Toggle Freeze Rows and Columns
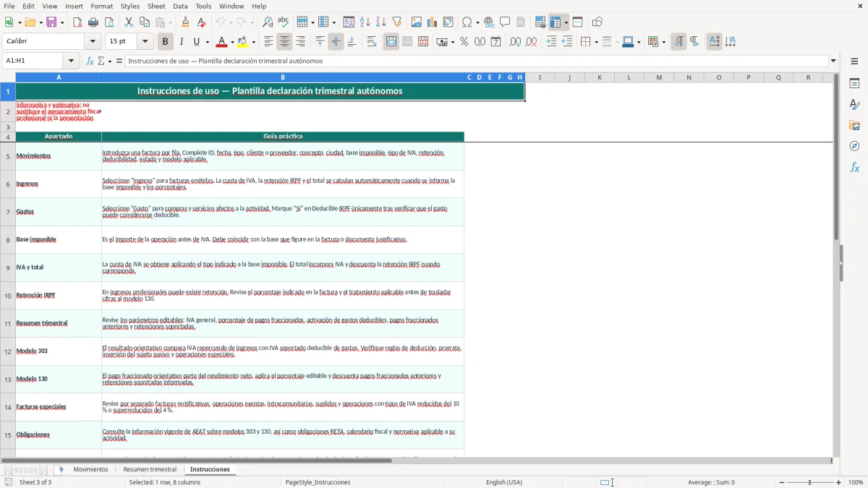Viewport: 868px width, 488px height. point(556,22)
